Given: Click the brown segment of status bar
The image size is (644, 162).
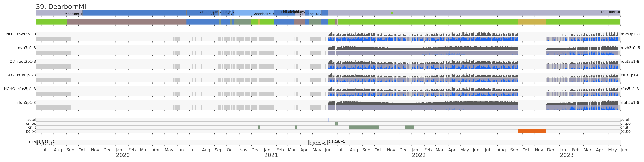Looking at the screenshot, I should [127, 22].
